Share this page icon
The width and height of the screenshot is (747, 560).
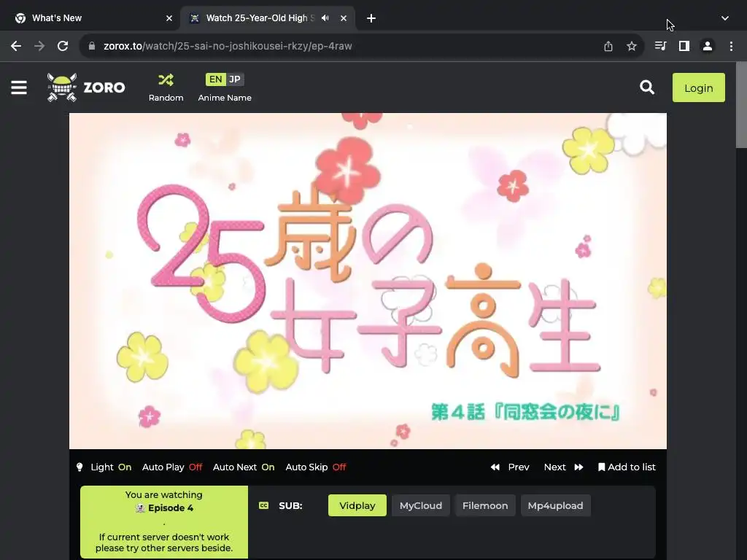(x=608, y=46)
